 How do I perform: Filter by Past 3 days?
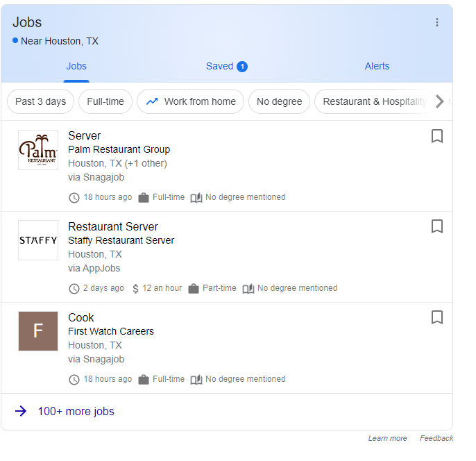(41, 101)
